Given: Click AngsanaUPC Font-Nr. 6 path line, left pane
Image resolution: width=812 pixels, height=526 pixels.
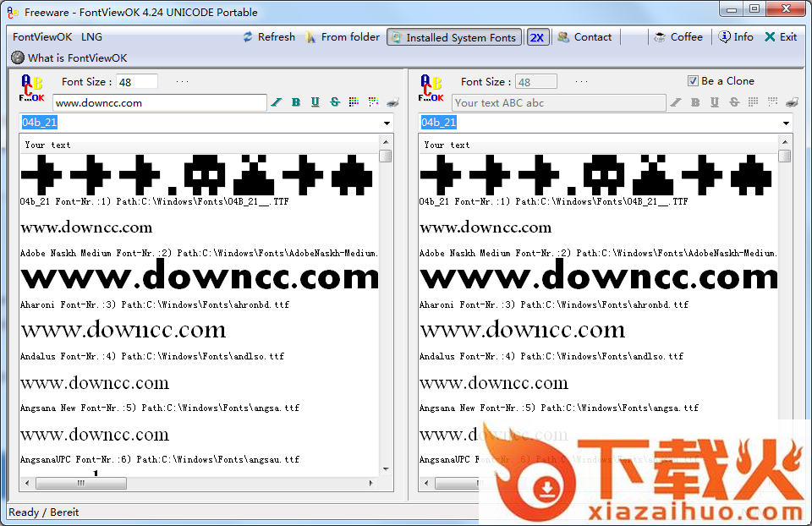Looking at the screenshot, I should click(x=160, y=459).
